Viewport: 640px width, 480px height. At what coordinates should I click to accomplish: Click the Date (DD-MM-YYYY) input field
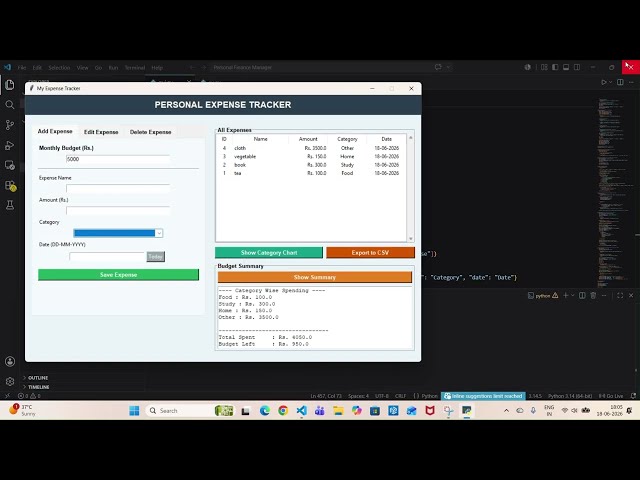click(107, 256)
